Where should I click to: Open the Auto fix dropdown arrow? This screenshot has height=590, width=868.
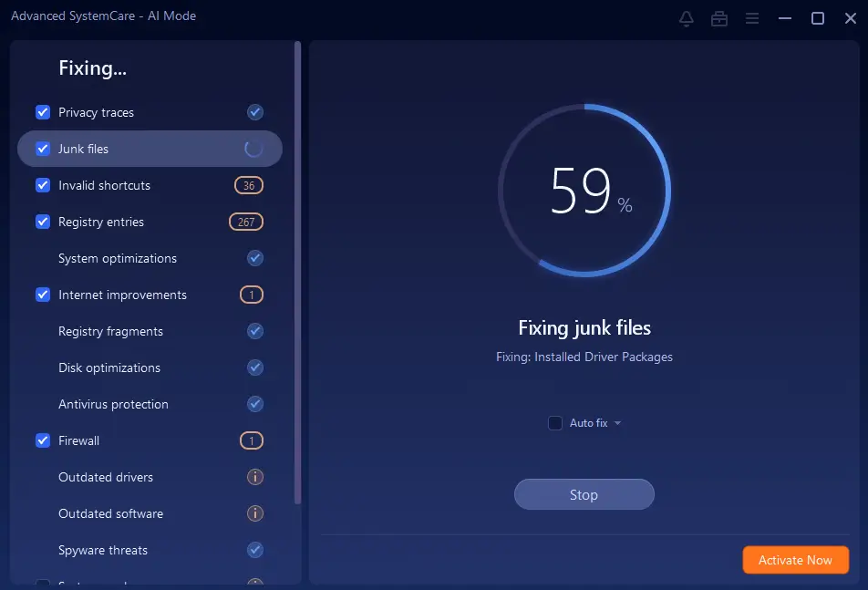(x=617, y=422)
